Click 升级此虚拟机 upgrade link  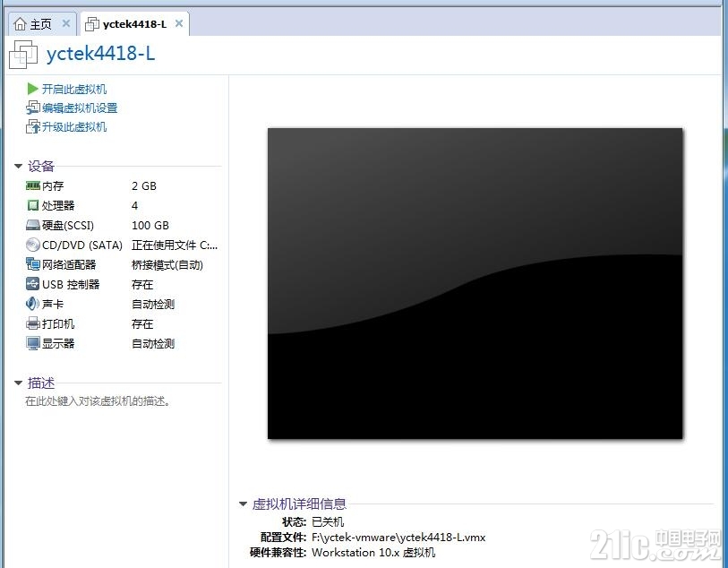74,127
